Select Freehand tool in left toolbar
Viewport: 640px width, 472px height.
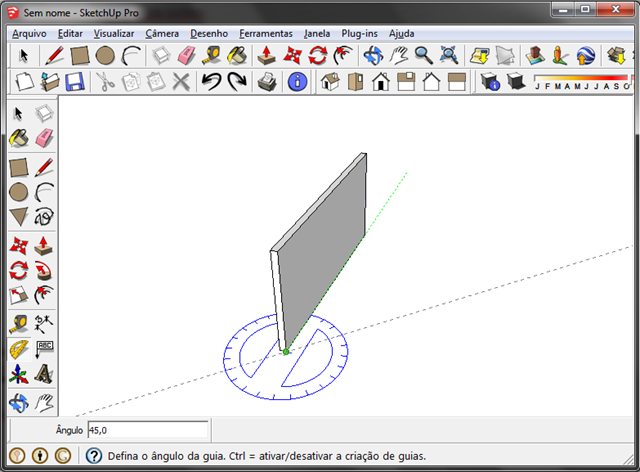(44, 217)
